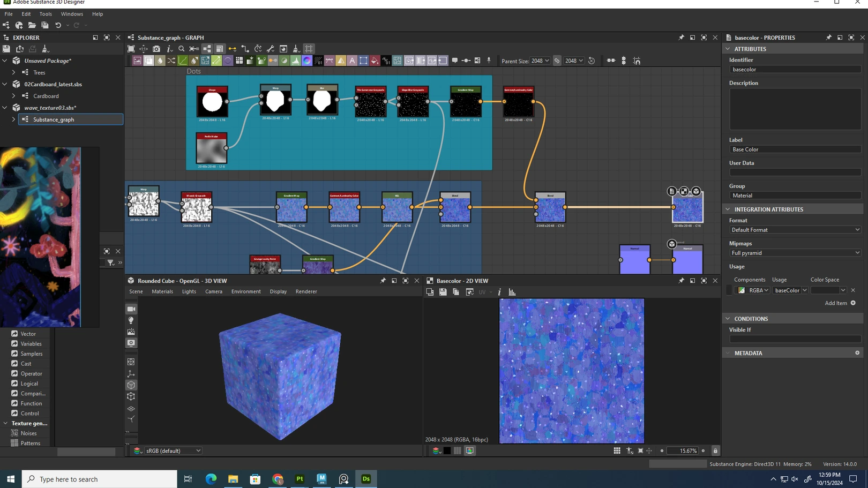Open the Materials menu in 3D view
Screen dimensions: 868x488
162,291
